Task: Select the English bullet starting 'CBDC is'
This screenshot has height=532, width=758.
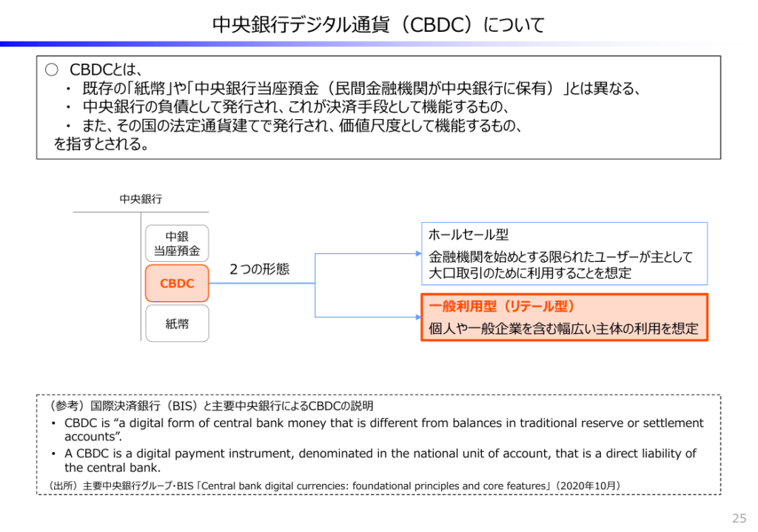Action: pyautogui.click(x=383, y=429)
